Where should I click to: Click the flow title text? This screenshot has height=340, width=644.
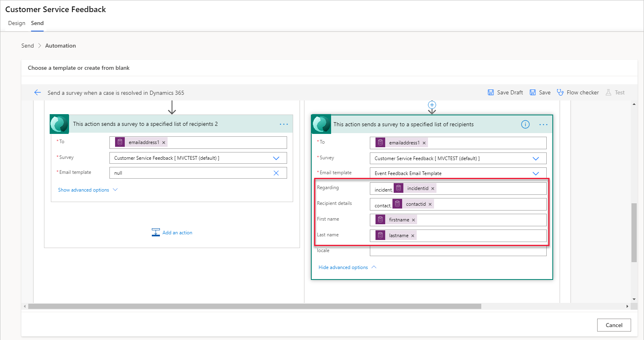(x=116, y=93)
